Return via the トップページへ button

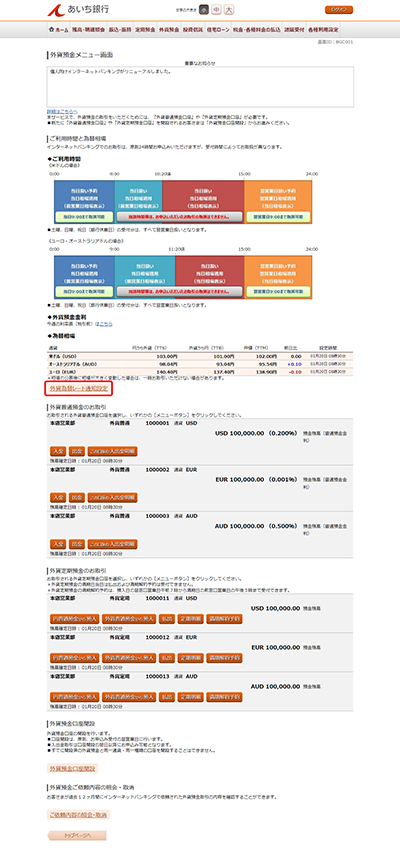pyautogui.click(x=77, y=836)
